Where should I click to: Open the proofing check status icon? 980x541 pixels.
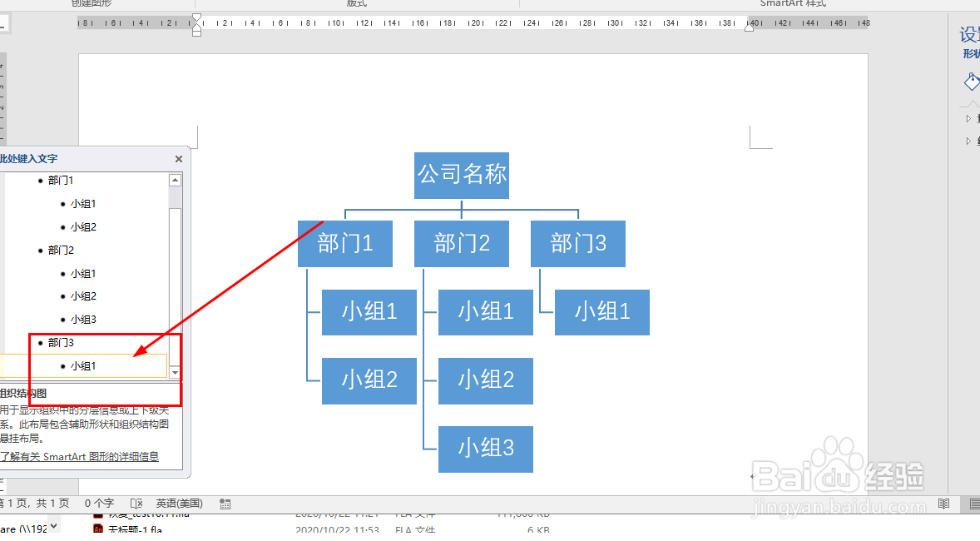[136, 504]
